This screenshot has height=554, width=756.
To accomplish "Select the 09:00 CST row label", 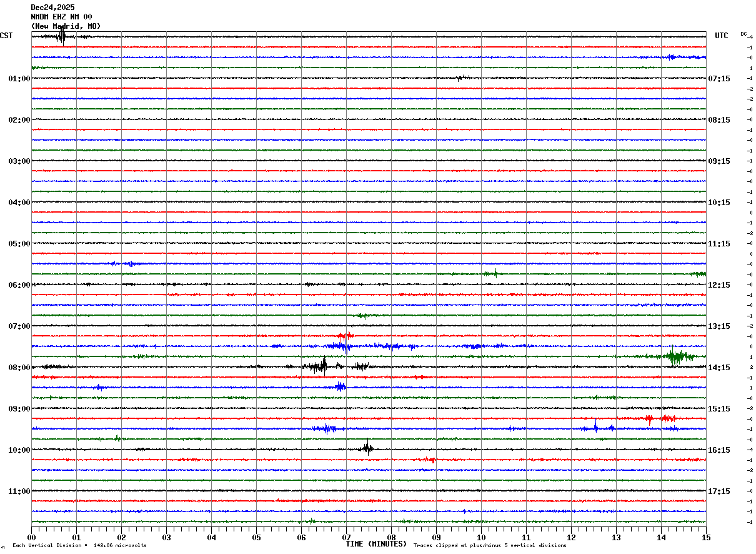I will [x=19, y=409].
